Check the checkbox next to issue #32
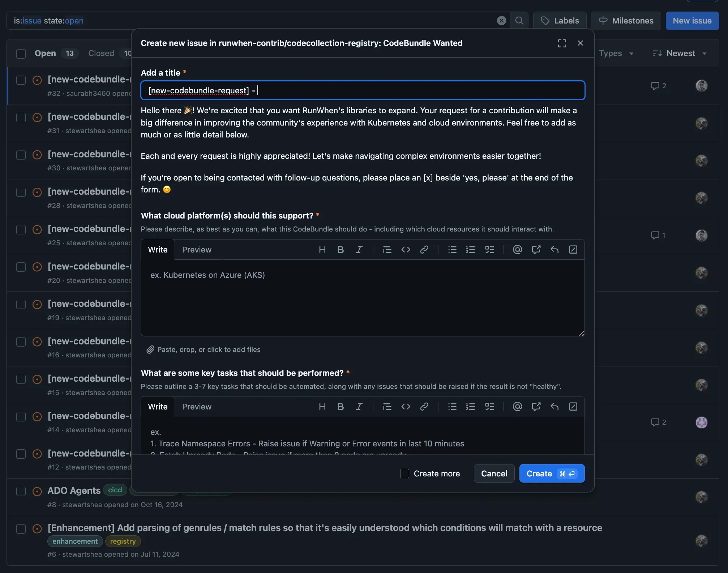Screen dimensions: 728x573 (x=21, y=80)
